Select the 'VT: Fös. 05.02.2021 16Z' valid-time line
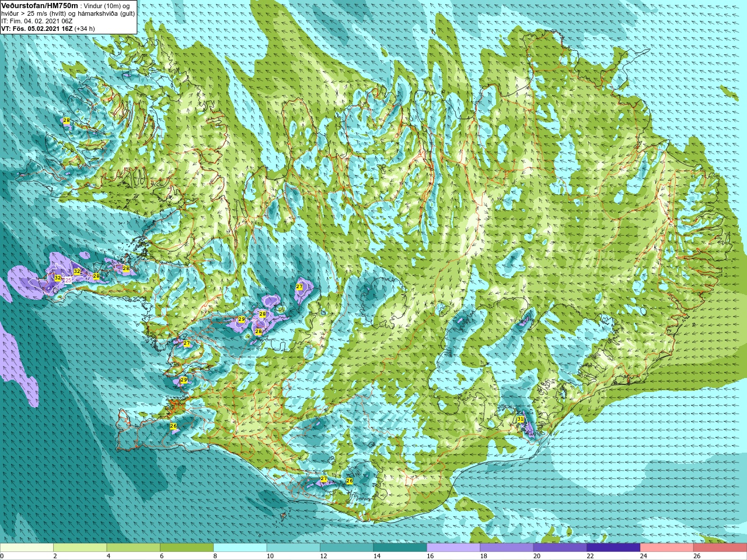 (x=37, y=28)
